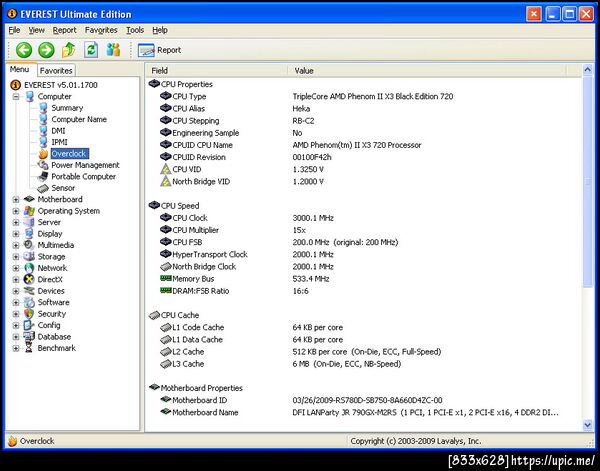This screenshot has height=471, width=600.
Task: Expand the Network tree node
Action: [16, 268]
